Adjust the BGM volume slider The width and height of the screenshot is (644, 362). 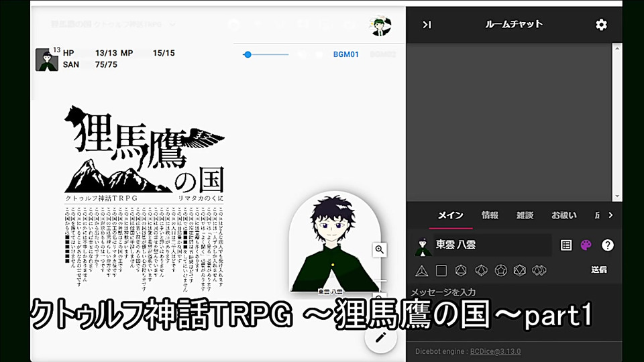click(266, 54)
